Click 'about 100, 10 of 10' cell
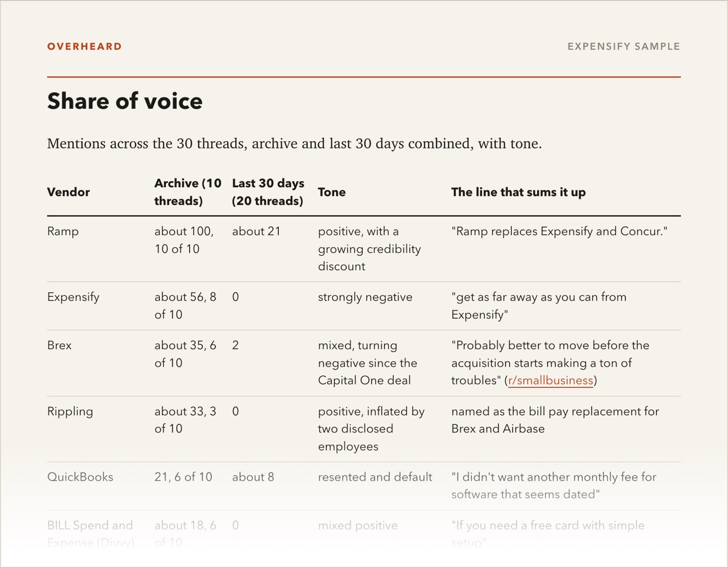The width and height of the screenshot is (728, 568). [184, 240]
